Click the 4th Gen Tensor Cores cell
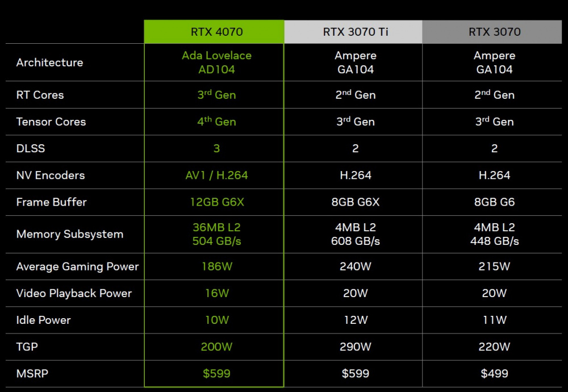Screen dimensions: 568x392 click(216, 122)
